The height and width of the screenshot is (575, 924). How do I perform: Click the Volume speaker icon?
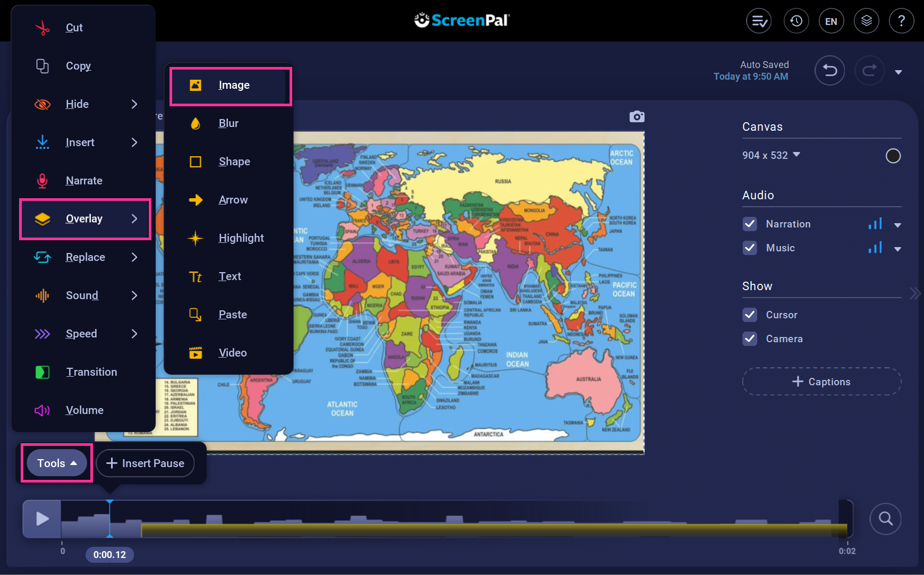click(43, 410)
